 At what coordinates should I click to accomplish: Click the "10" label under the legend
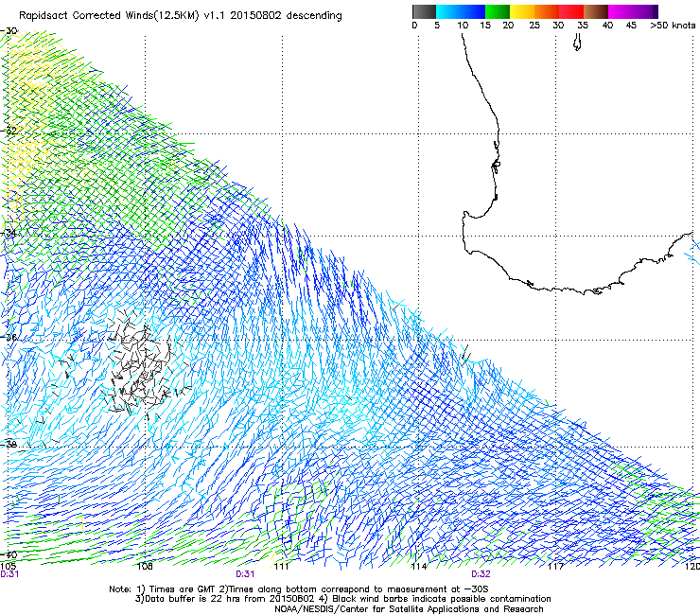coord(463,26)
